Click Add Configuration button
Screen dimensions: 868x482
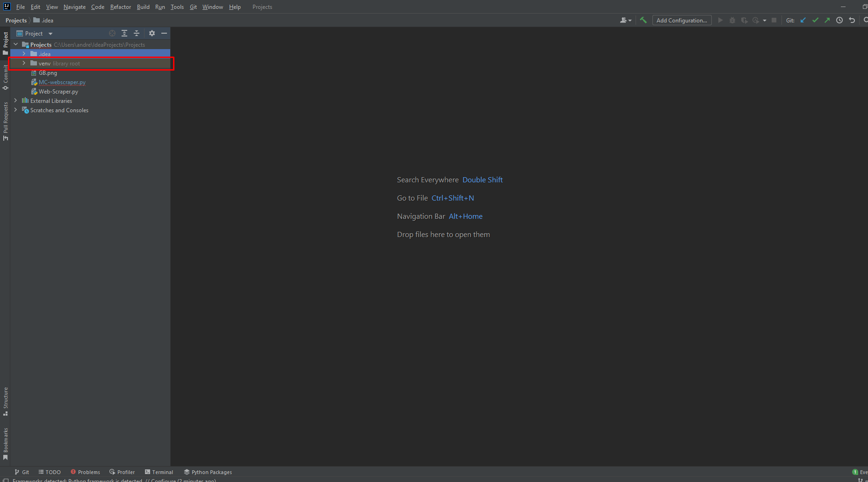[x=682, y=20]
